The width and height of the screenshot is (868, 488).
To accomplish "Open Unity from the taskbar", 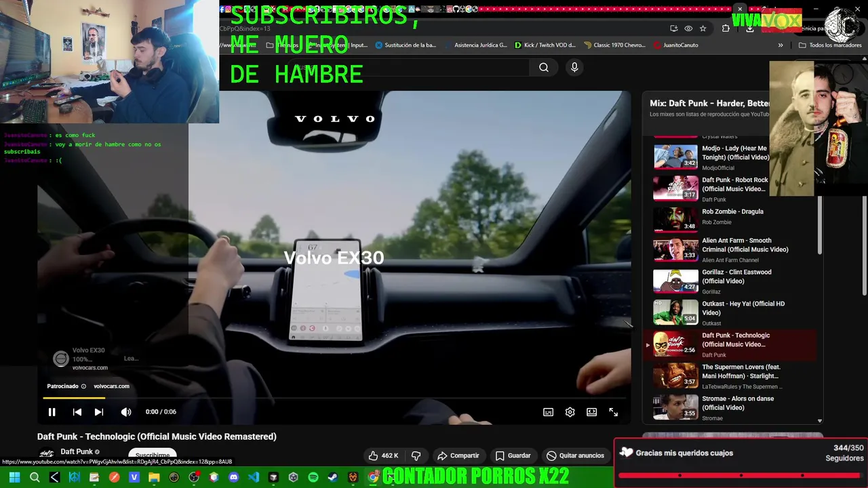I will tap(293, 477).
